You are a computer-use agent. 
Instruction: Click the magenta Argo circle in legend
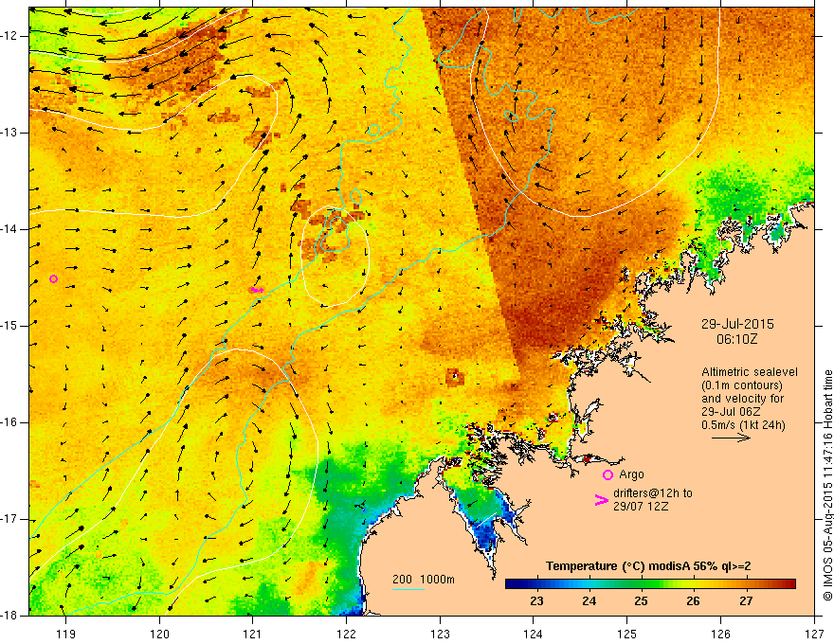coord(607,474)
